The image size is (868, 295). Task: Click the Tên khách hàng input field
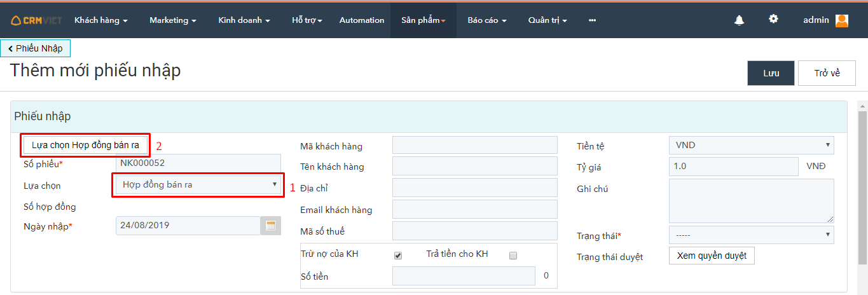coord(475,167)
